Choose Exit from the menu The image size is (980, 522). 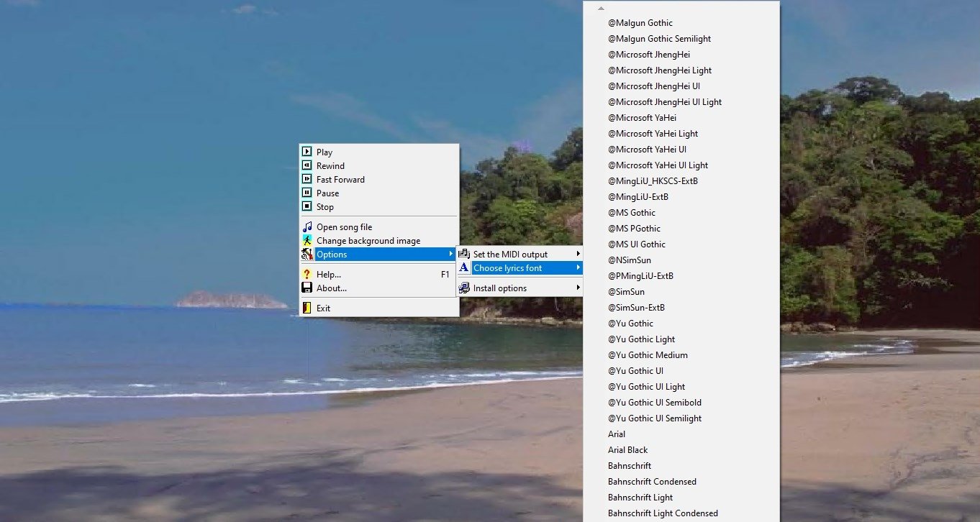point(379,308)
